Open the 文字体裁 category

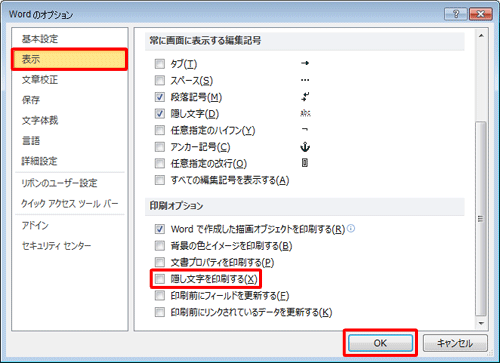pos(40,120)
